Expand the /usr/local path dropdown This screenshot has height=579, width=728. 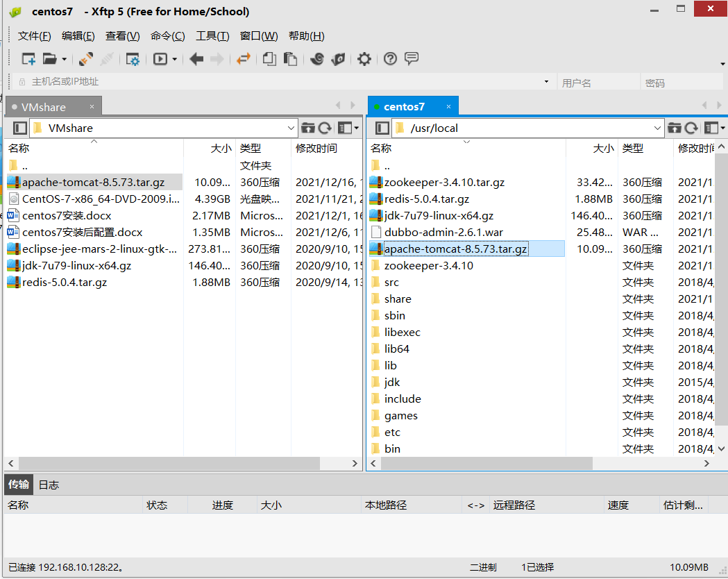click(657, 128)
